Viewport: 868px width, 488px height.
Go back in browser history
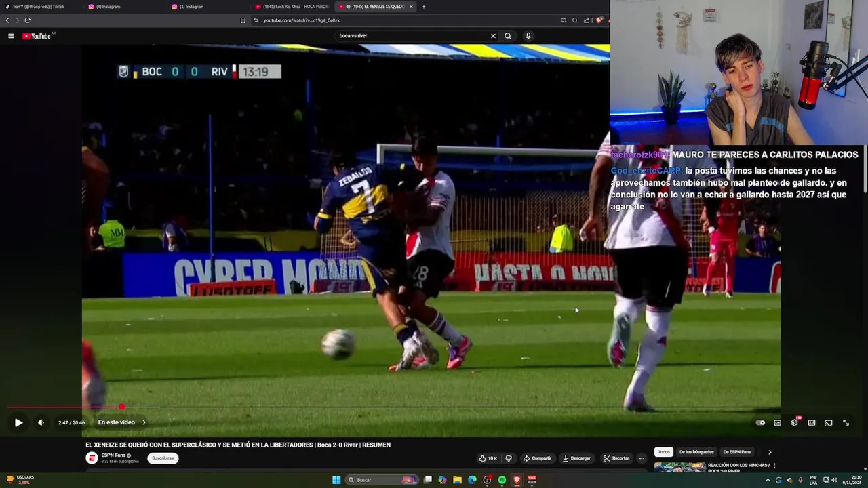pos(7,20)
